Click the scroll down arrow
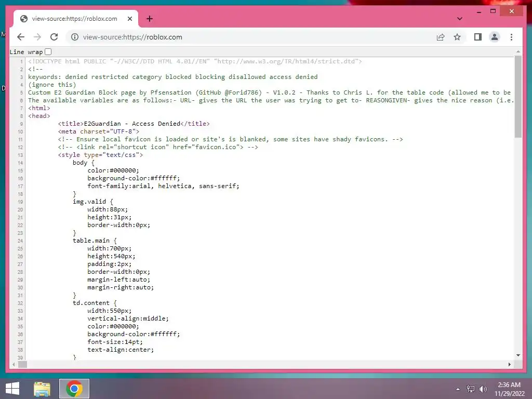This screenshot has width=532, height=399. (x=518, y=355)
